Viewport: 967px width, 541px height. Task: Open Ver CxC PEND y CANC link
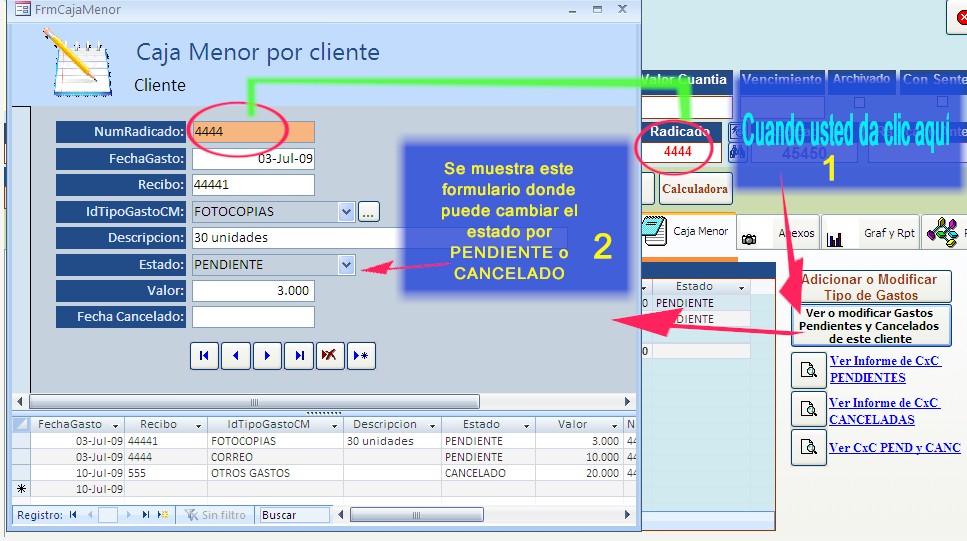point(894,448)
